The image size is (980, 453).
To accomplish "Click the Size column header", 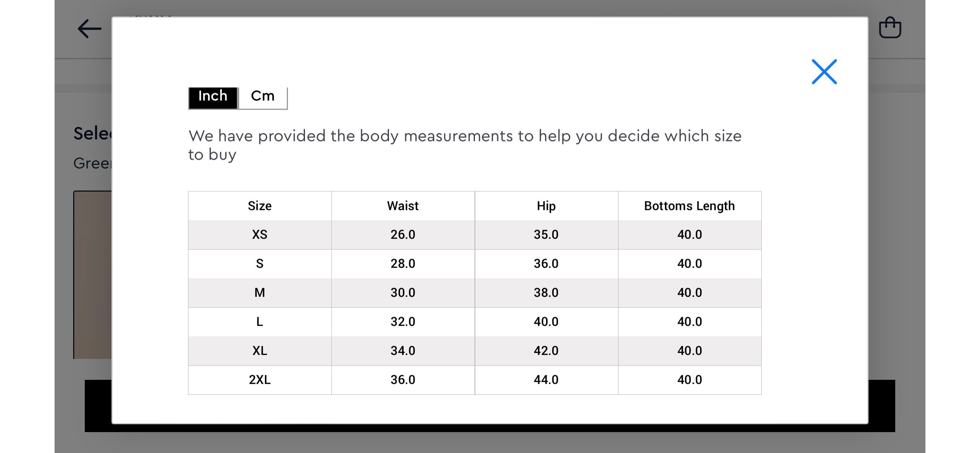I will pyautogui.click(x=260, y=206).
